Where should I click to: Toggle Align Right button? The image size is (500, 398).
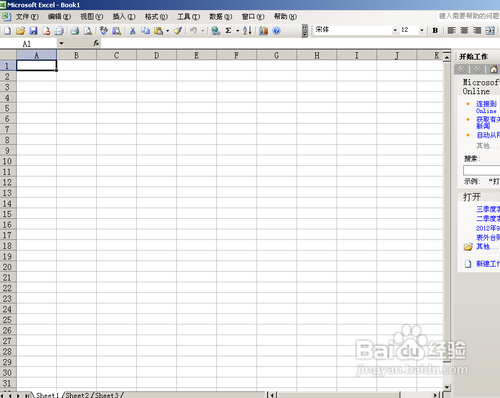[477, 30]
